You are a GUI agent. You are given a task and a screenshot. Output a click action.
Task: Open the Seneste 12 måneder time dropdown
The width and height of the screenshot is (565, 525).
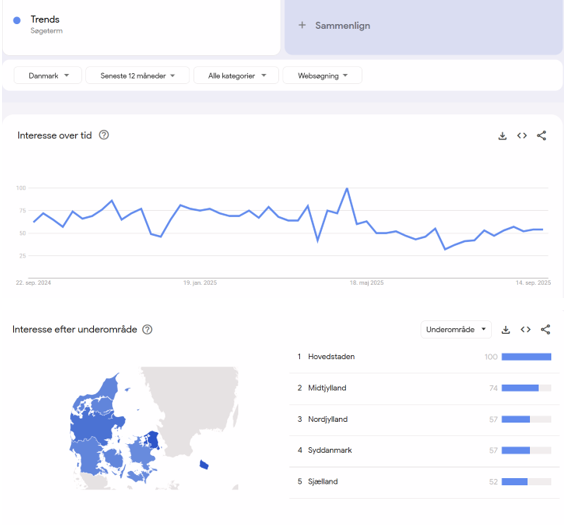coord(137,76)
